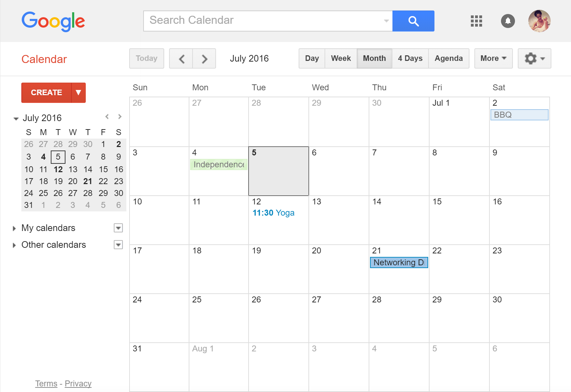Switch to Week view
Screen dimensions: 571x392
point(340,58)
